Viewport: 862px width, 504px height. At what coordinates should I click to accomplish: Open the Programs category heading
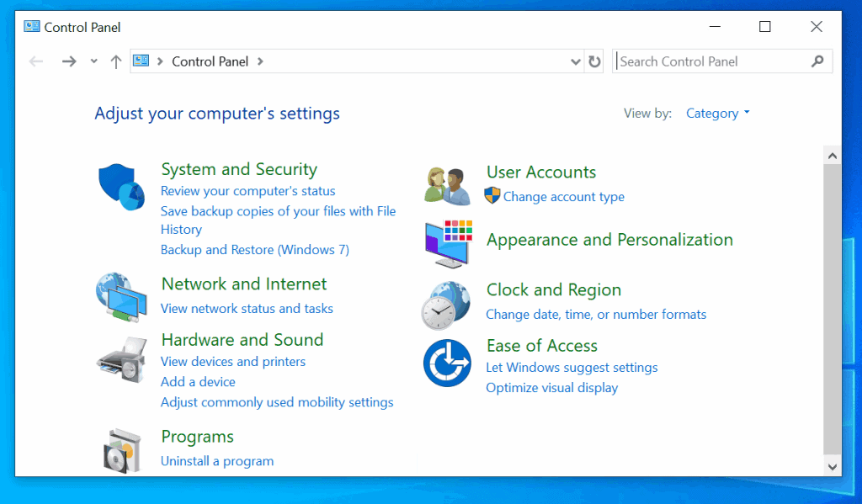click(x=197, y=437)
